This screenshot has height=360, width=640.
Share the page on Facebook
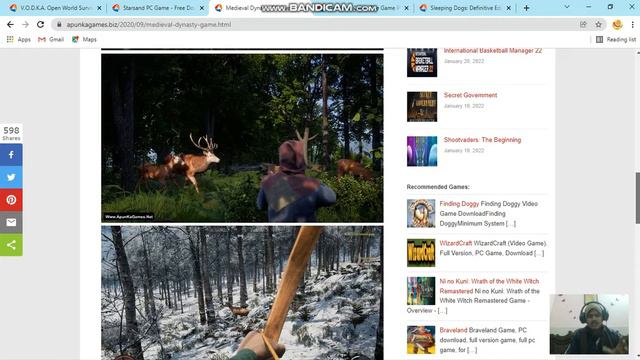tap(11, 155)
